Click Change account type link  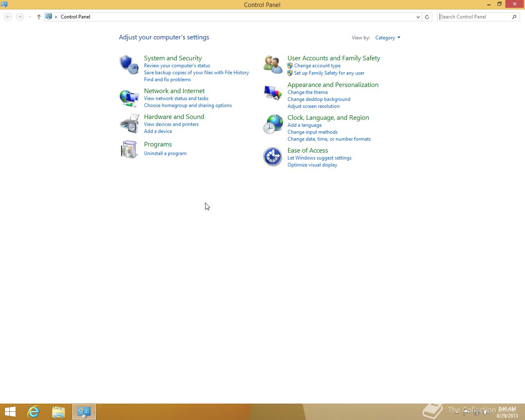coord(317,66)
